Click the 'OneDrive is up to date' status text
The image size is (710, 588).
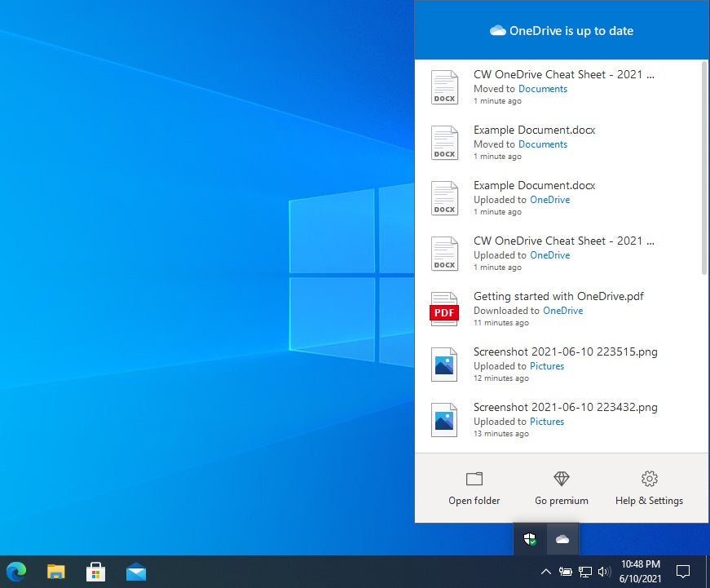click(571, 31)
